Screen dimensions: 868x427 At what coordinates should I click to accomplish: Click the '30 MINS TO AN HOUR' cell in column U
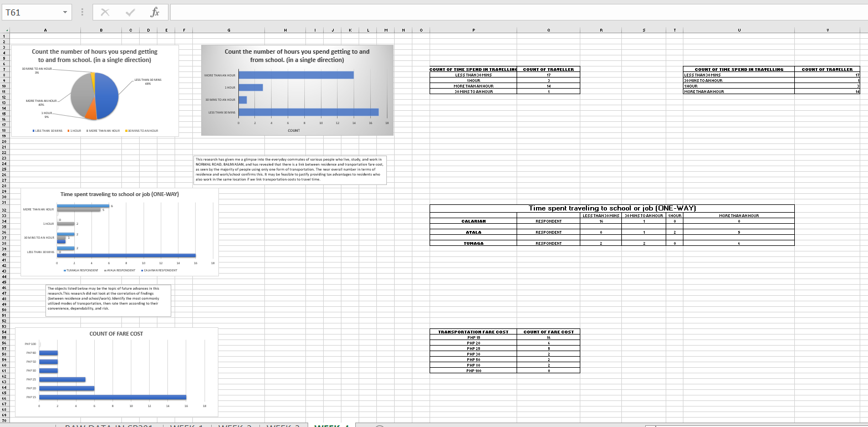pos(738,80)
